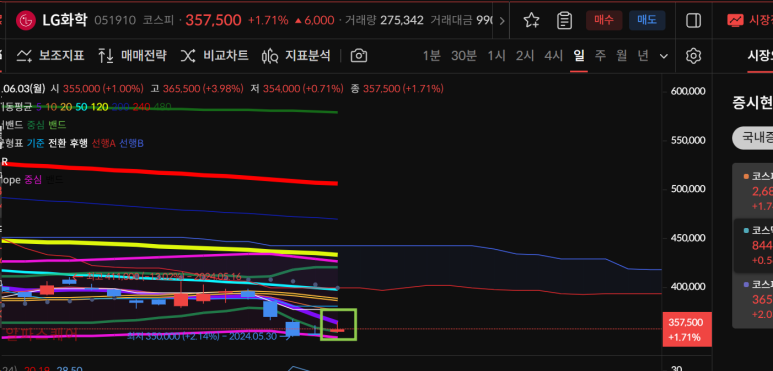This screenshot has height=371, width=773.
Task: Open the 보조지표 indicator tool
Action: [x=50, y=56]
